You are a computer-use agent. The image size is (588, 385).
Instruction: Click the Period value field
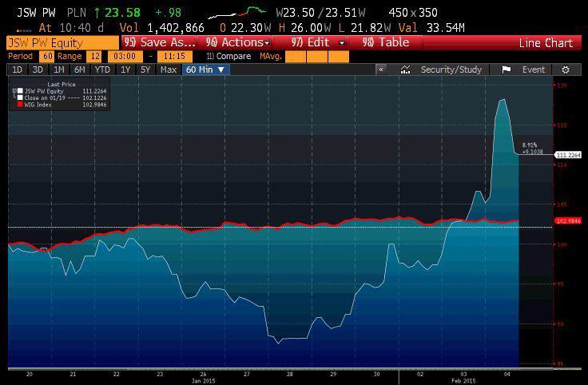pos(47,57)
